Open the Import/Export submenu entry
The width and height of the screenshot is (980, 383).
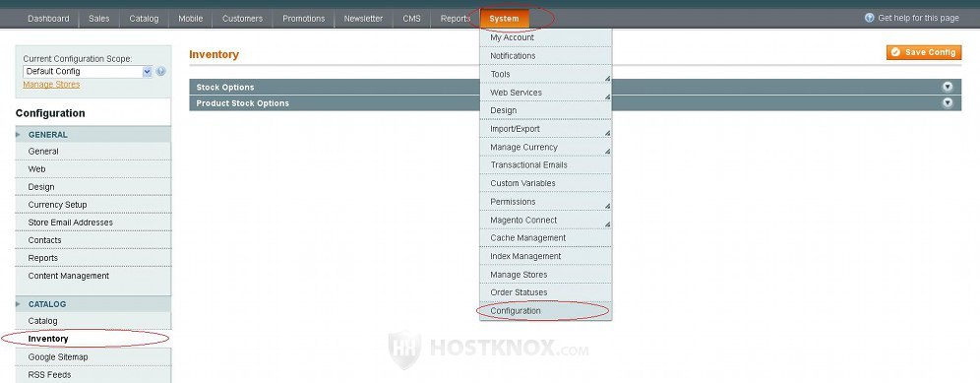click(546, 129)
